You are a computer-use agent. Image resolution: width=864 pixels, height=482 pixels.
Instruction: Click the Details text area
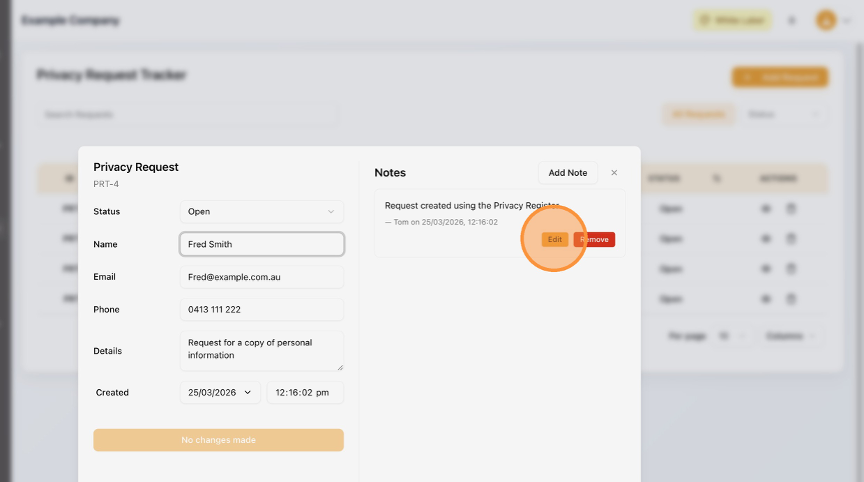(x=261, y=350)
